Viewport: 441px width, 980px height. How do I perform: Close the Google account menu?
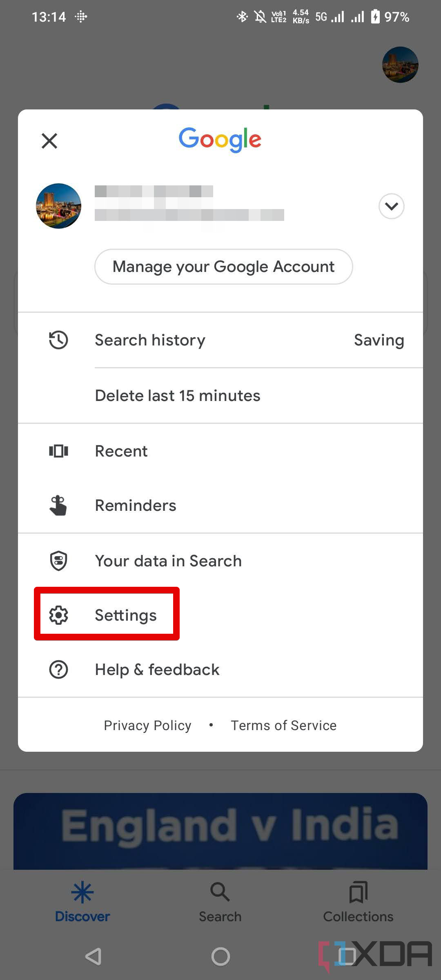(x=49, y=140)
